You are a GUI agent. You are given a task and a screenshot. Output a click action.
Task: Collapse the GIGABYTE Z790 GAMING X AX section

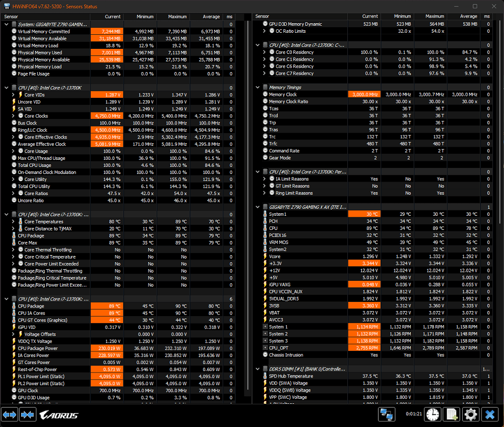[258, 207]
